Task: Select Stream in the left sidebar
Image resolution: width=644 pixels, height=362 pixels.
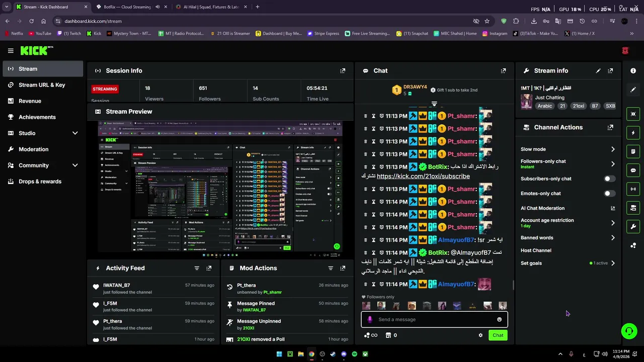Action: [x=43, y=69]
